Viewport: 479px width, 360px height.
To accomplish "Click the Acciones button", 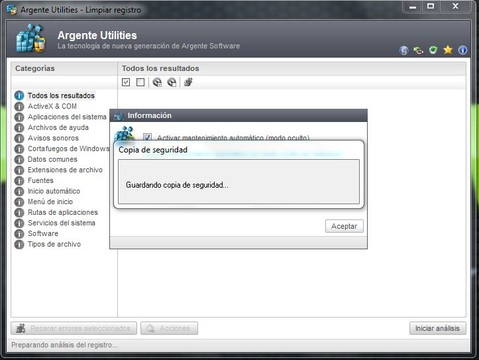I will pos(169,328).
